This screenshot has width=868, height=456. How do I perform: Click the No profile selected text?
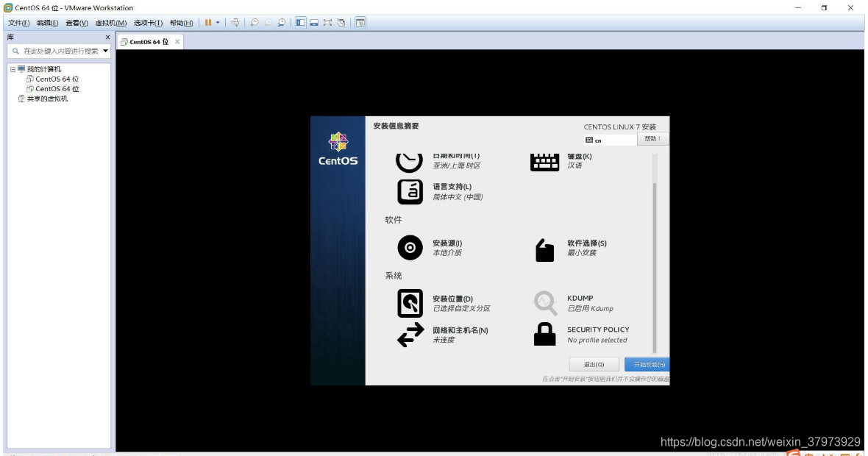[x=597, y=340]
